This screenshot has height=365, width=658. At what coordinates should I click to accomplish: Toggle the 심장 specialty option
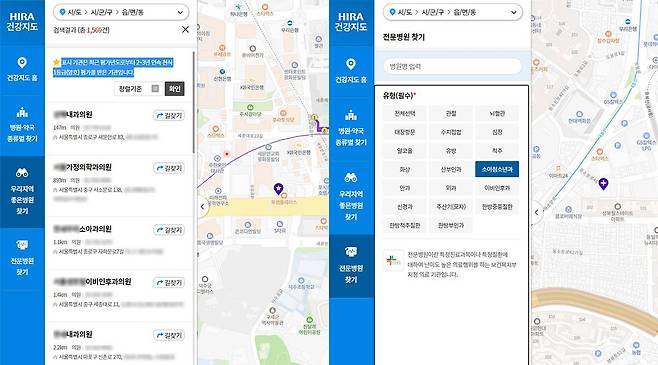(x=497, y=132)
